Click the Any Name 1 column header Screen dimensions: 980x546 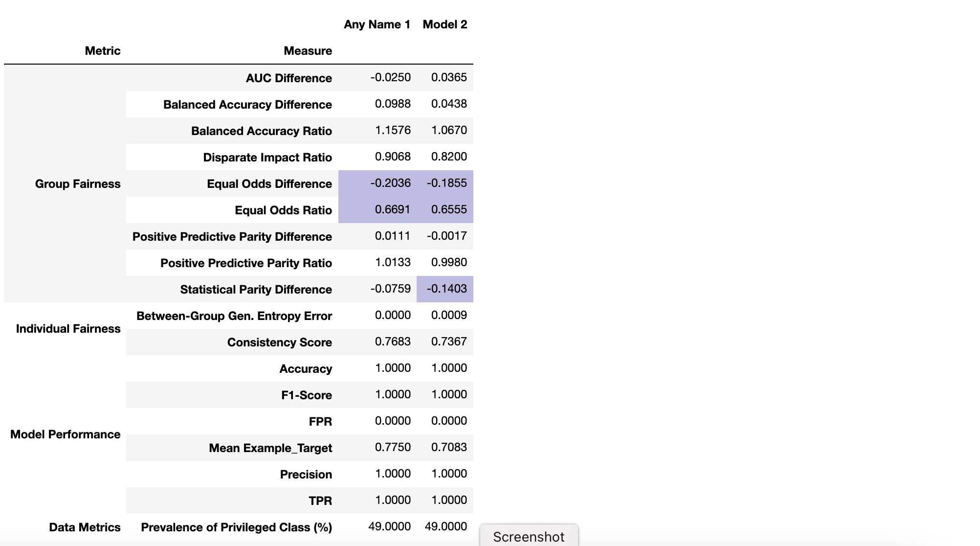tap(377, 24)
